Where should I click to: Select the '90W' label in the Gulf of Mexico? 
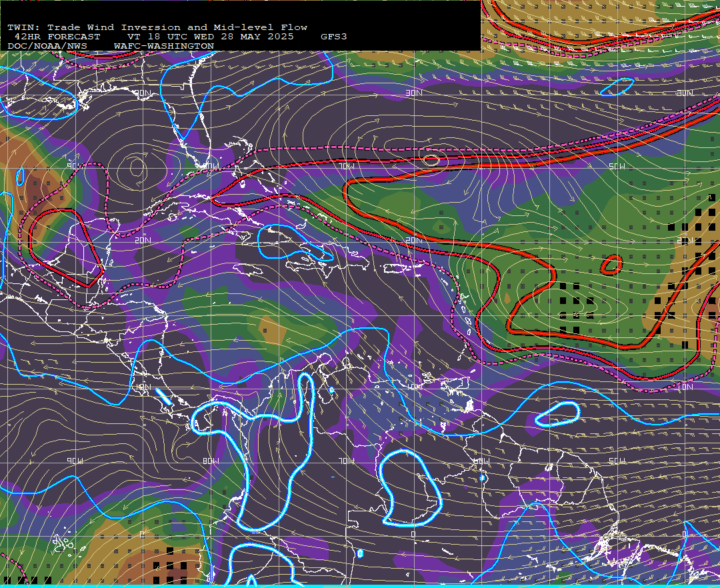[x=75, y=166]
